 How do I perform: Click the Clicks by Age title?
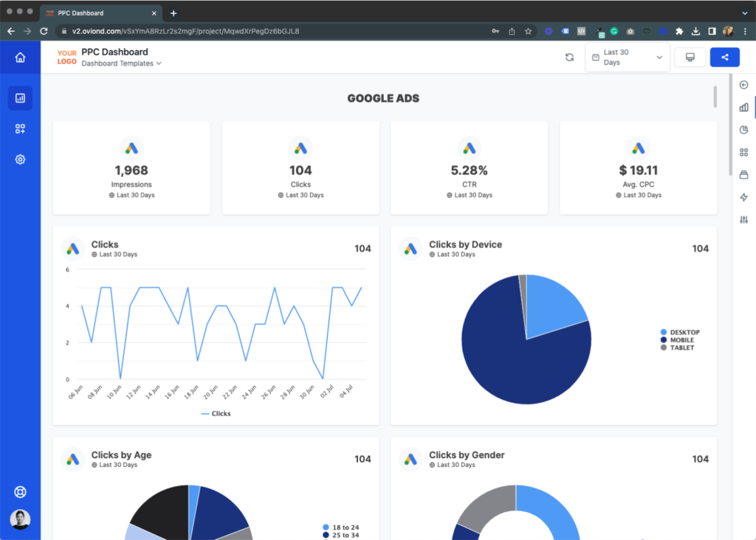(122, 455)
